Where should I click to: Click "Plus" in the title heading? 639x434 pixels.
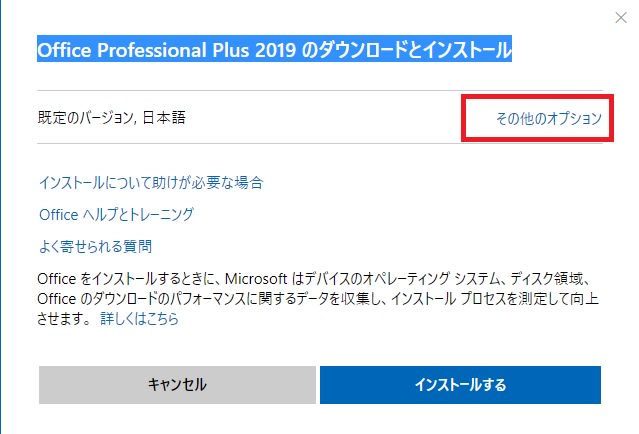[230, 50]
